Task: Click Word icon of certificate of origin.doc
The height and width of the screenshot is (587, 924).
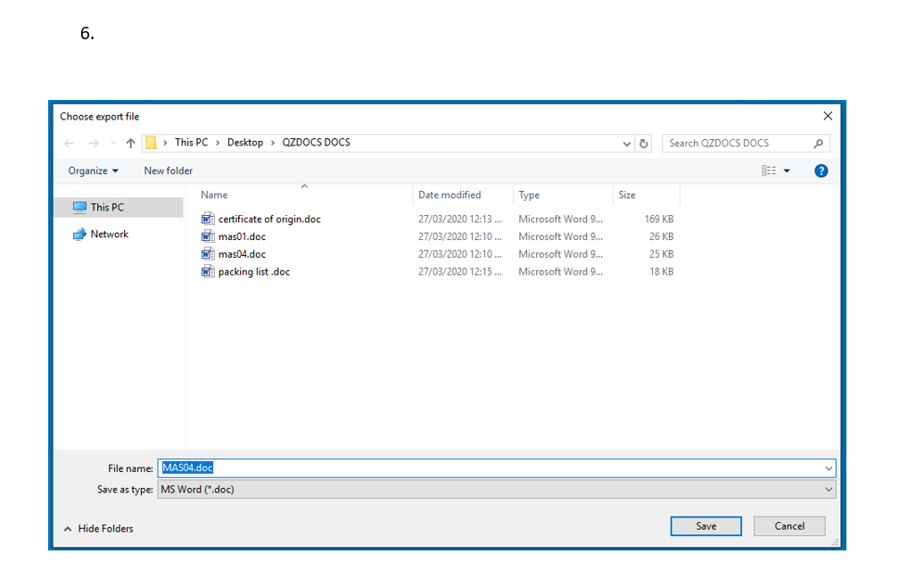Action: pyautogui.click(x=208, y=219)
